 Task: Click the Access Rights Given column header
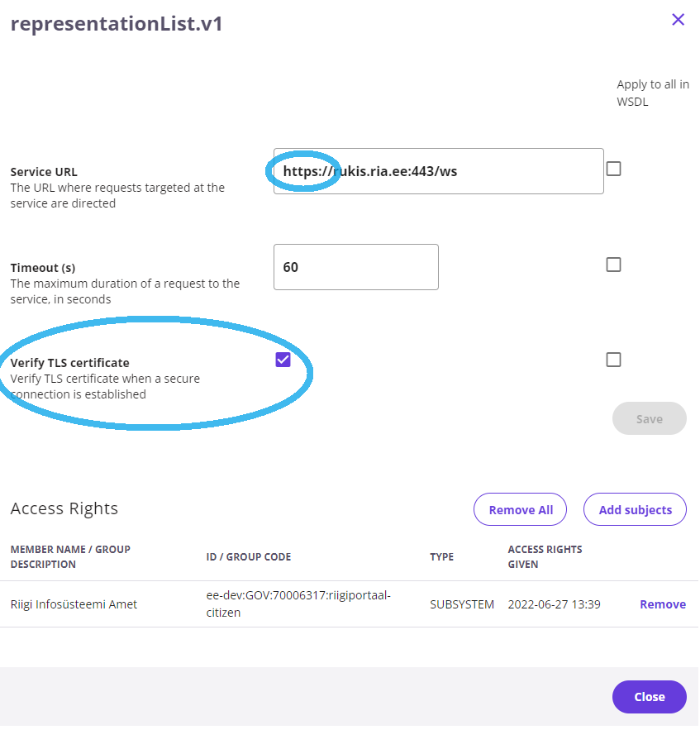point(545,556)
